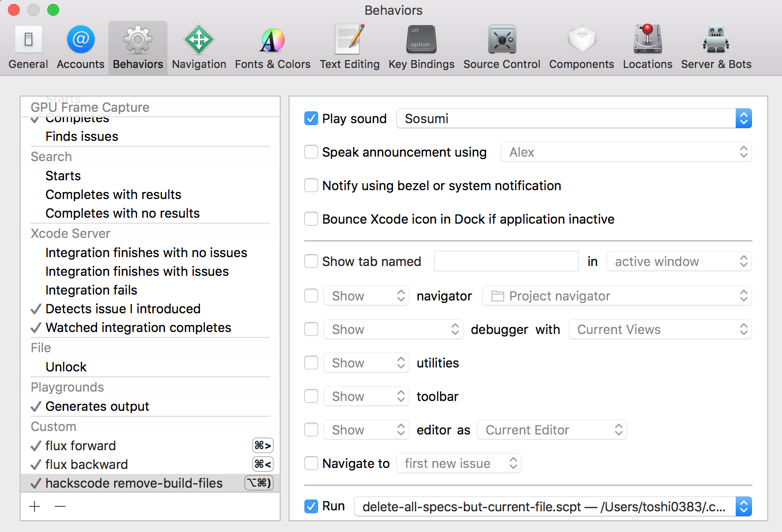Viewport: 782px width, 532px height.
Task: Tick the navigator row checkbox
Action: [311, 296]
